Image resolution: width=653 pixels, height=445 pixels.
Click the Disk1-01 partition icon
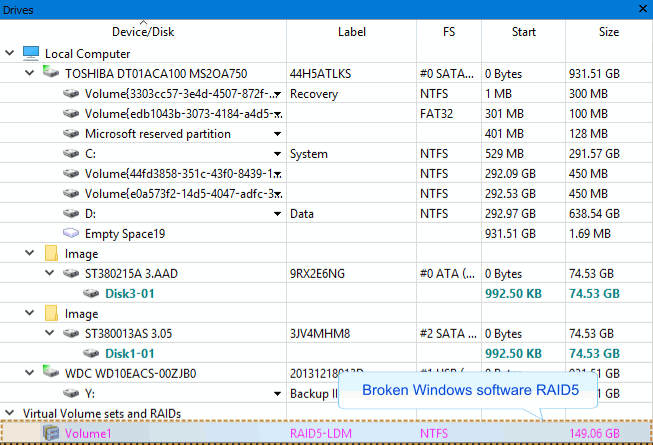(91, 353)
